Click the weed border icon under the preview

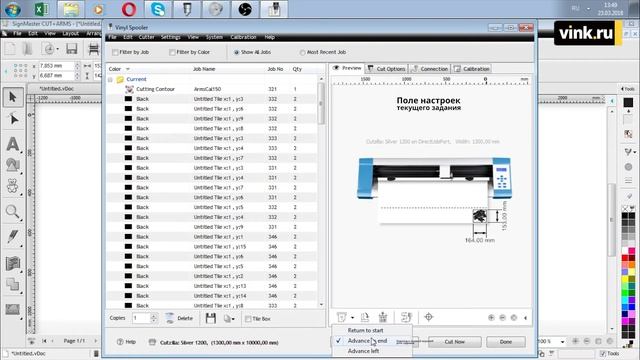383,317
